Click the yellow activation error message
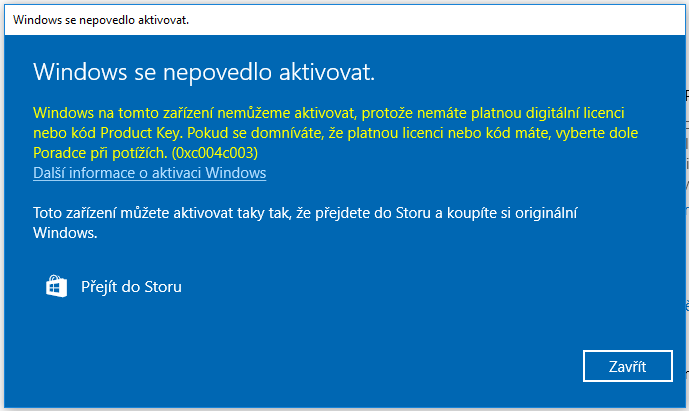Screen dimensions: 689x411 click(335, 133)
